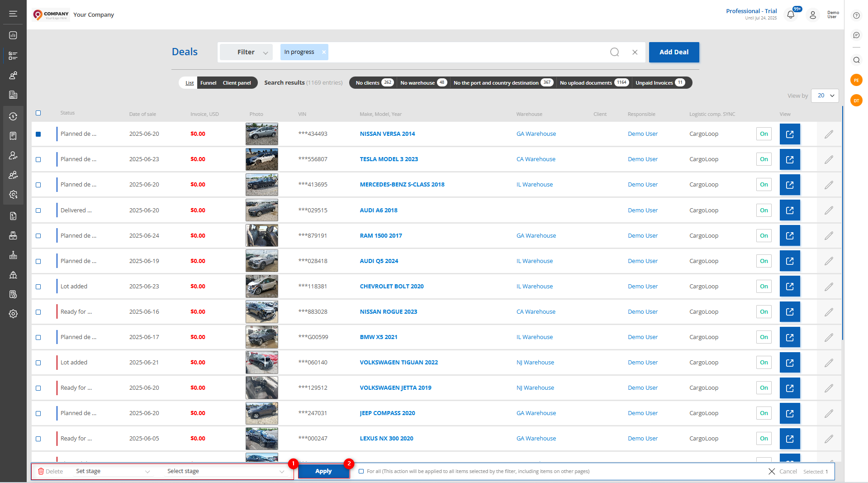Open the settings gear at sidebar bottom
868x483 pixels.
(x=13, y=314)
